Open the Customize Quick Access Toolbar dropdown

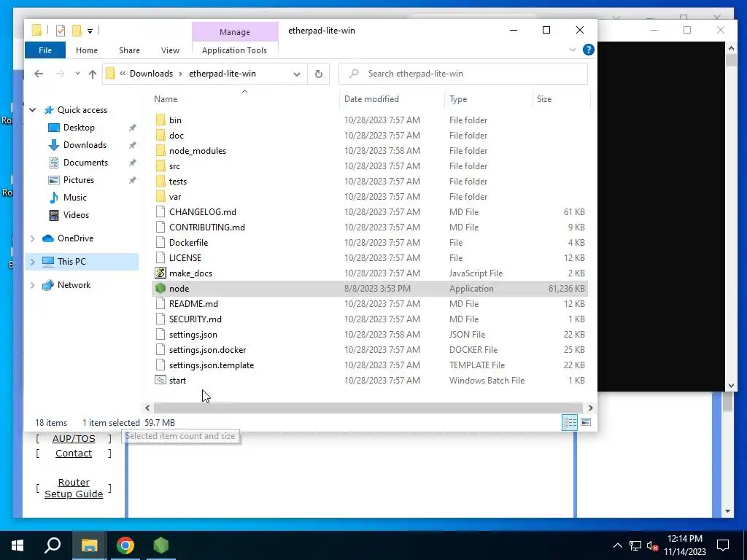tap(90, 31)
